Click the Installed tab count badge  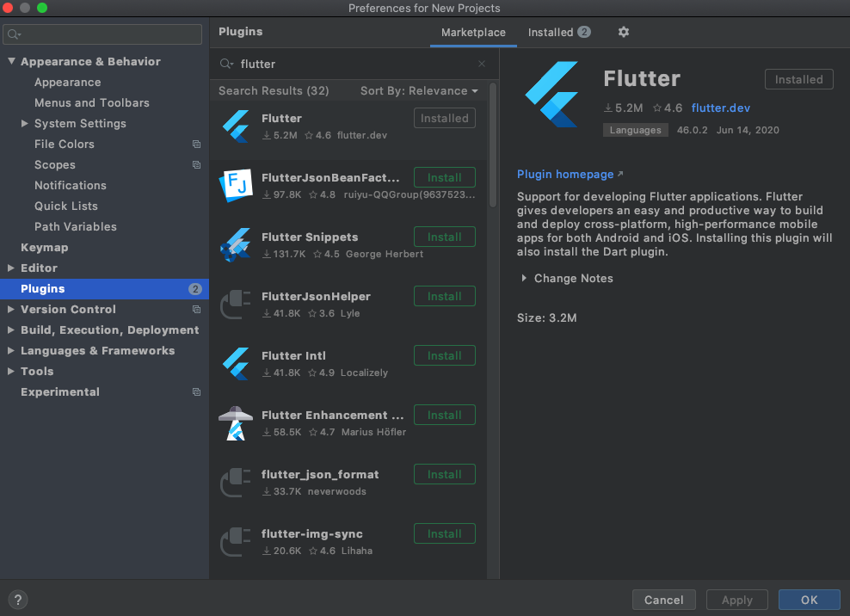point(584,32)
